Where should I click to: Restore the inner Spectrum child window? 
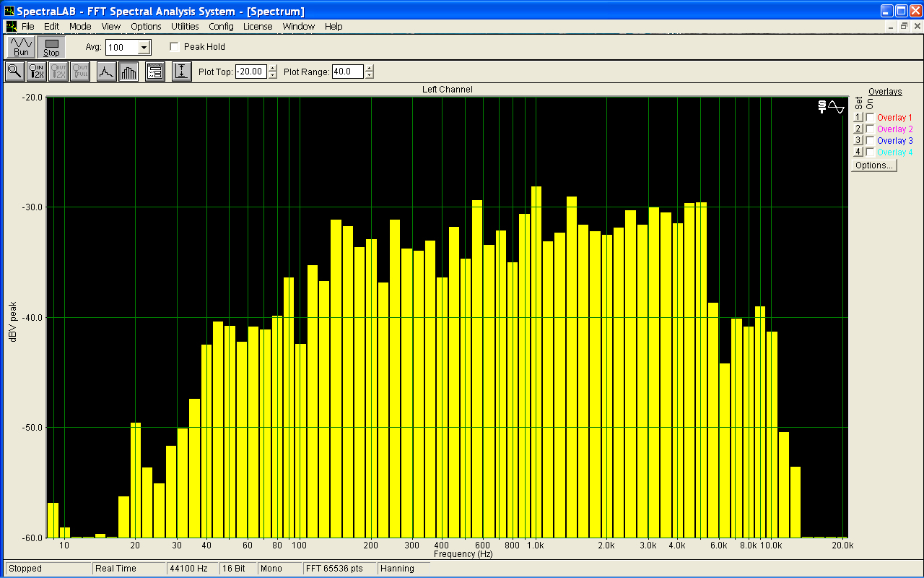coord(903,27)
